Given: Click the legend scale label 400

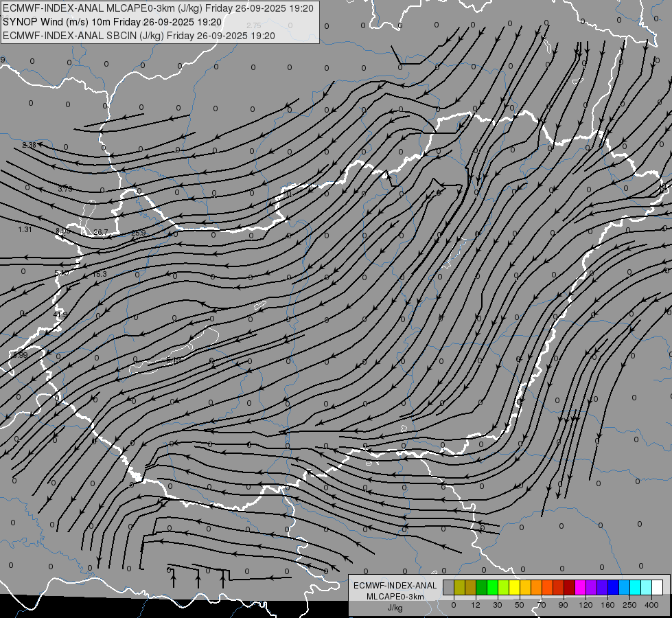Looking at the screenshot, I should pyautogui.click(x=651, y=605).
